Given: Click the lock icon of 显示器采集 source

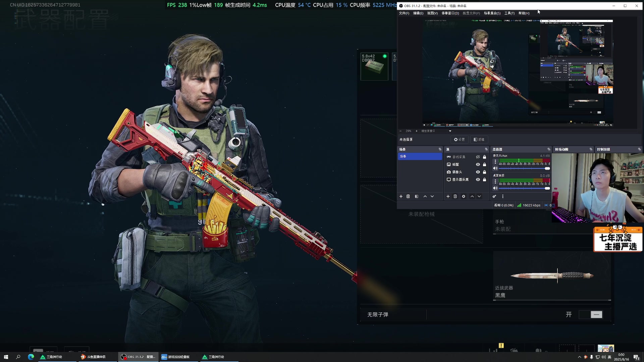Looking at the screenshot, I should point(484,180).
